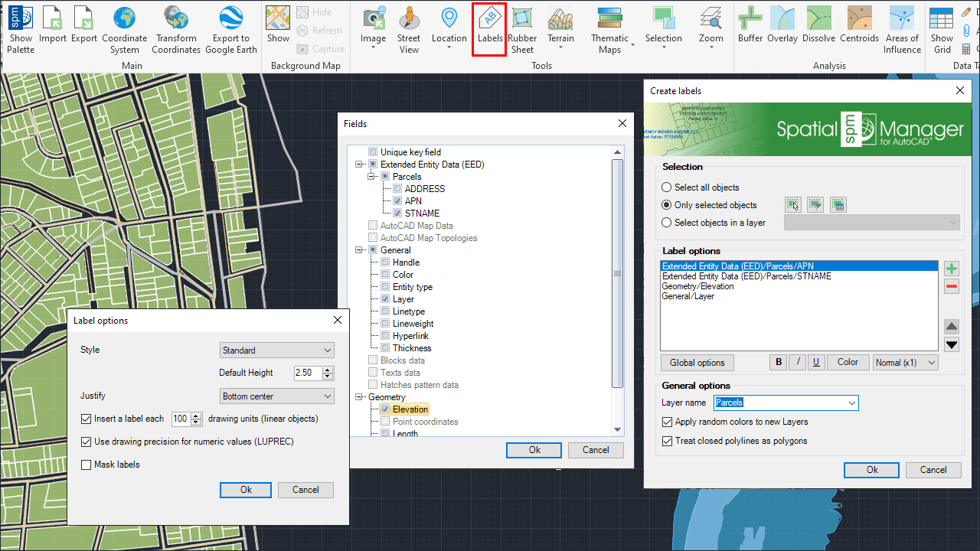
Task: Click the Global options button
Action: [697, 362]
